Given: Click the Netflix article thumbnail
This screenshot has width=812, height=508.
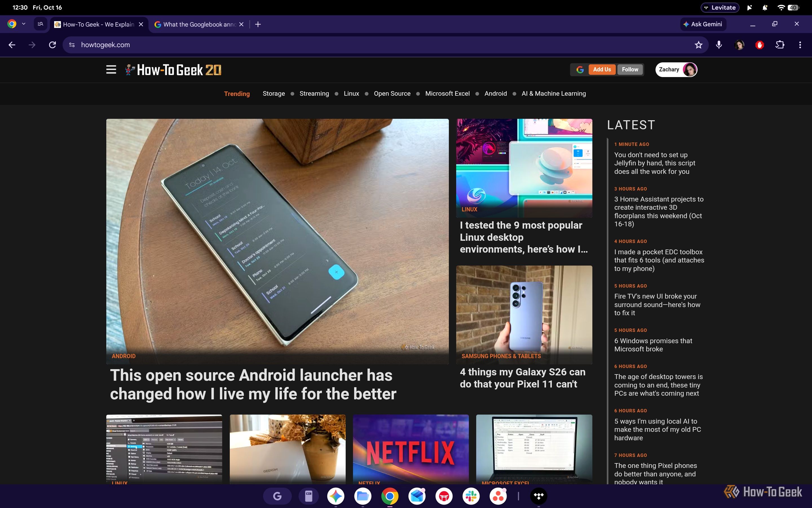Looking at the screenshot, I should coord(411,449).
